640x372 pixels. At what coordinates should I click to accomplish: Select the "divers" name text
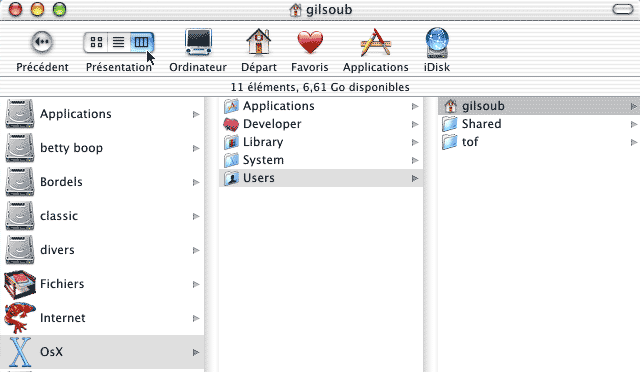point(57,249)
